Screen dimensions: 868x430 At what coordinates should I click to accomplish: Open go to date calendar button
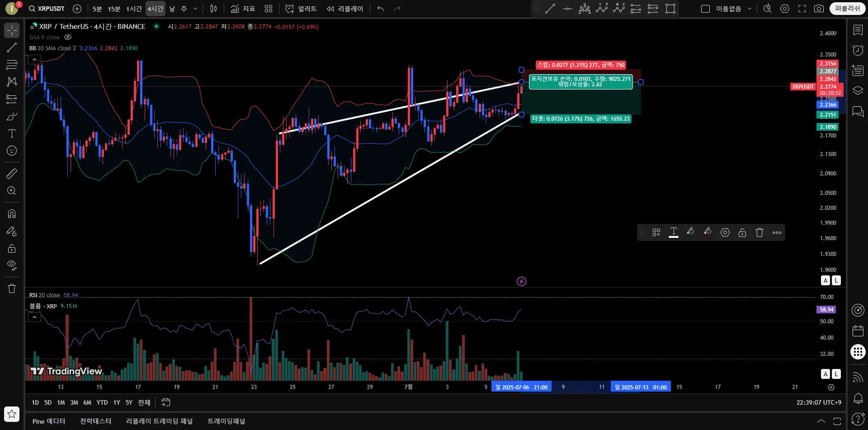coord(166,402)
